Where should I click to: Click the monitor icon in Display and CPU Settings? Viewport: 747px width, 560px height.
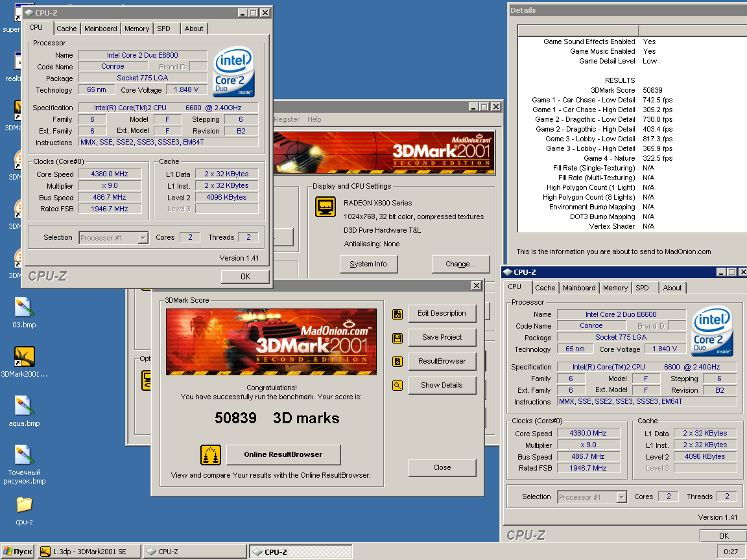[326, 207]
